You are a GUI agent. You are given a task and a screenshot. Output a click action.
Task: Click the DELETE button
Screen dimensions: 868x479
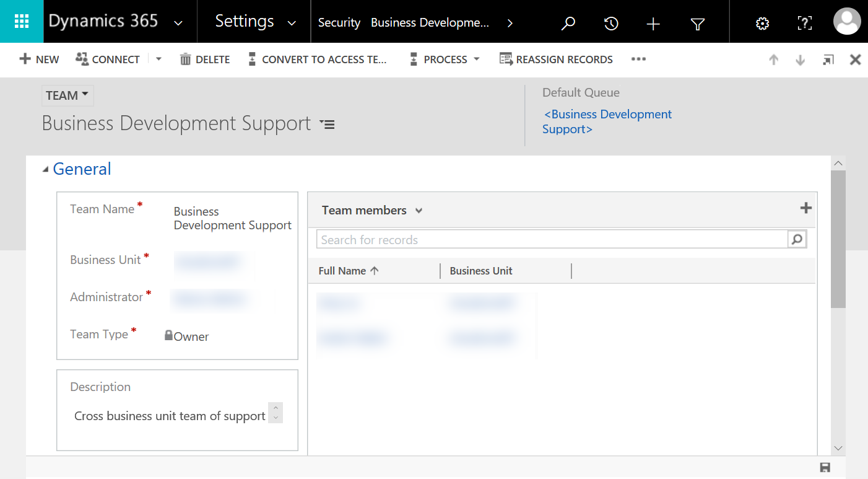[x=205, y=59]
